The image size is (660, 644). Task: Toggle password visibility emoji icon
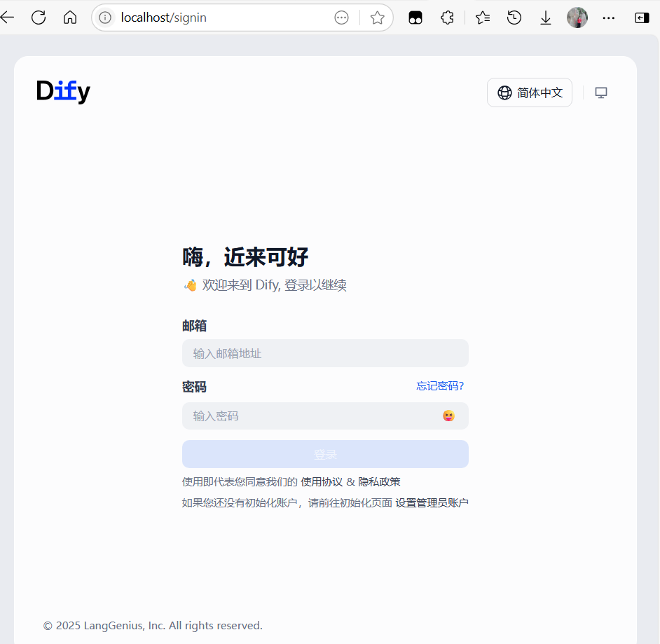(448, 416)
